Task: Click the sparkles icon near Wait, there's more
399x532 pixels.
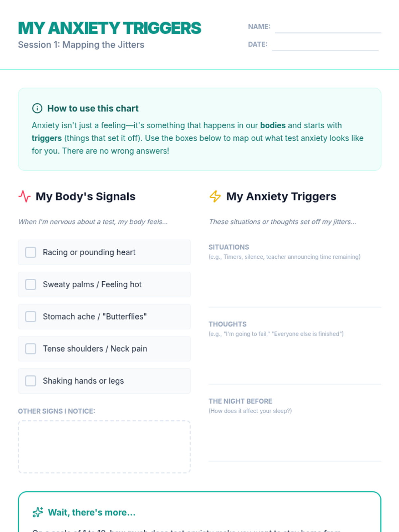Action: click(x=38, y=512)
